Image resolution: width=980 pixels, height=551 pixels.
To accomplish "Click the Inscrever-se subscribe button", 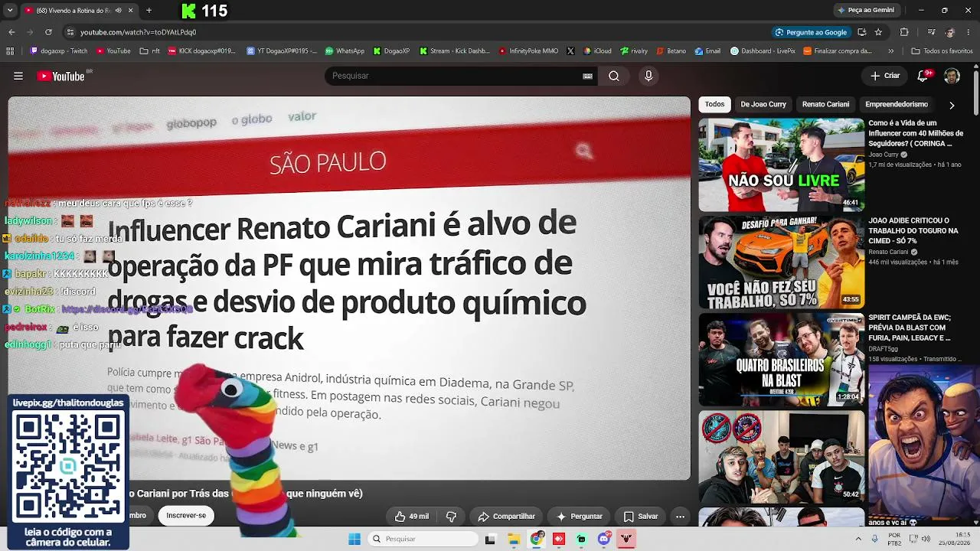I will point(186,516).
